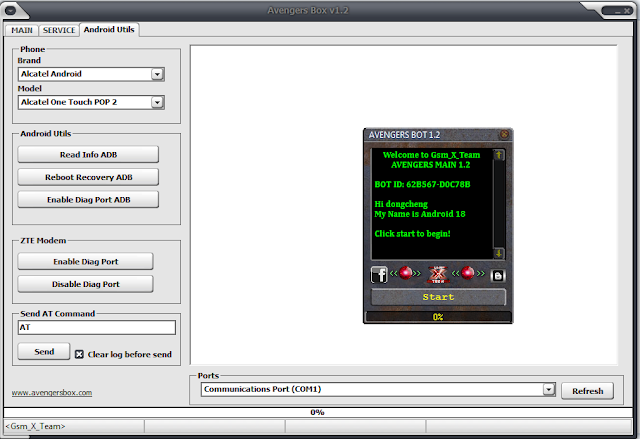Click the scroll up arrow in bot log
Viewport: 640px width, 439px height.
498,155
